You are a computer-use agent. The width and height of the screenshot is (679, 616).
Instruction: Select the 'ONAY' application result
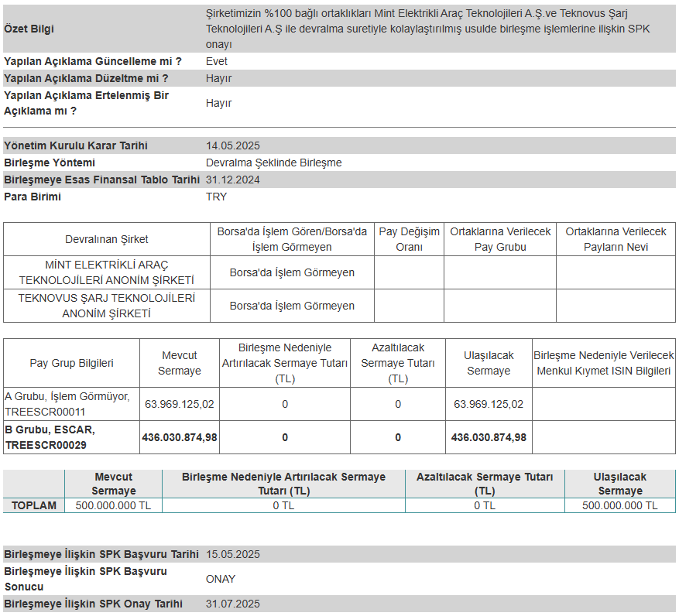pyautogui.click(x=221, y=579)
